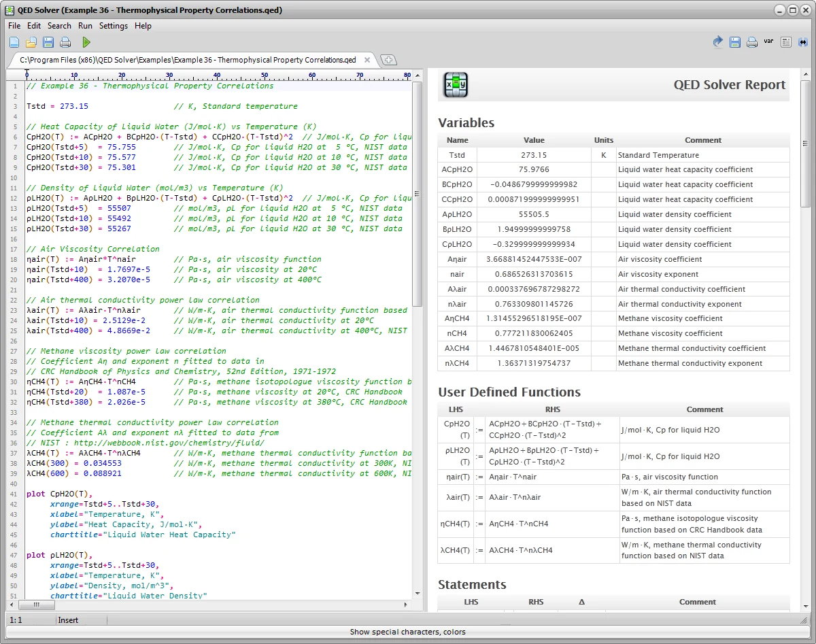This screenshot has width=816, height=644.
Task: Click the line 1 comment in the editor
Action: (150, 86)
